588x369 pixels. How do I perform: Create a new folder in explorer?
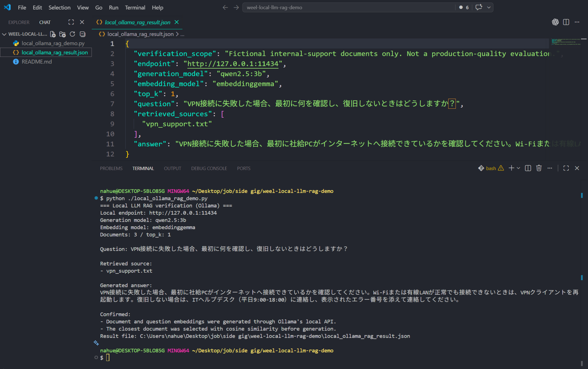(x=62, y=34)
